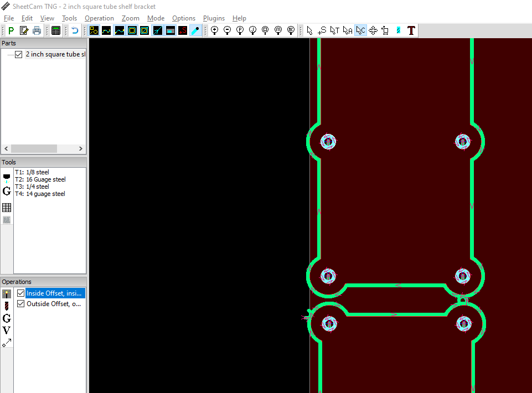532x393 pixels.
Task: Open the Mode menu
Action: tap(156, 18)
